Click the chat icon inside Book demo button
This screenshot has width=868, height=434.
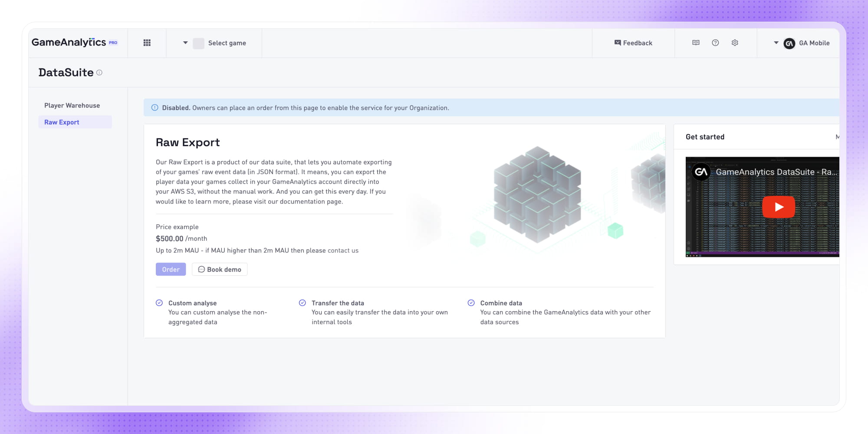[x=201, y=269]
